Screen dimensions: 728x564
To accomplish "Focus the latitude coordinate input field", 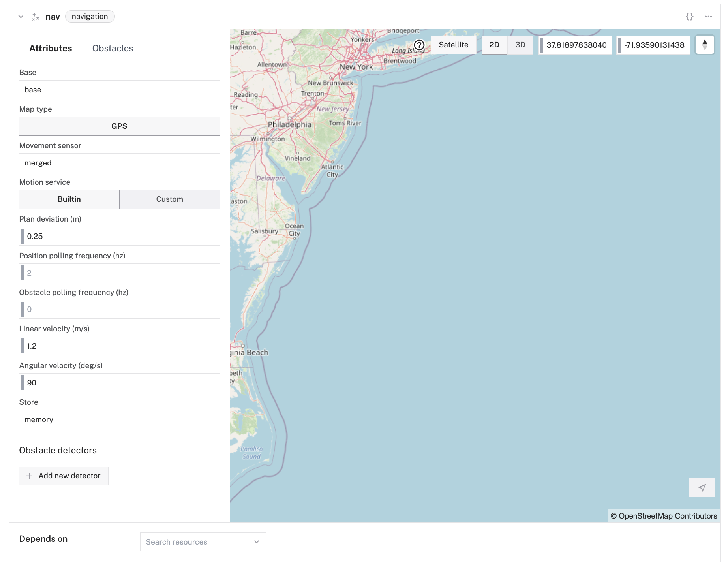I will pyautogui.click(x=576, y=45).
